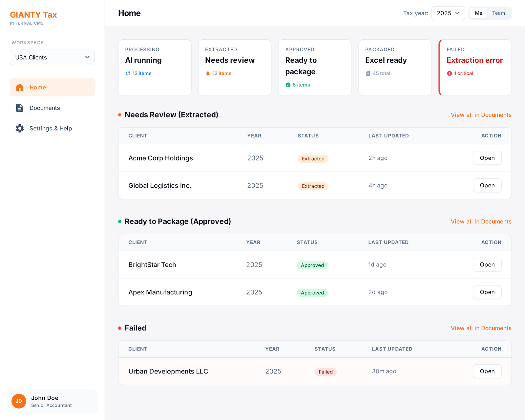Viewport: 525px width, 420px height.
Task: Open the Urban Developments LLC failed record
Action: pyautogui.click(x=487, y=371)
